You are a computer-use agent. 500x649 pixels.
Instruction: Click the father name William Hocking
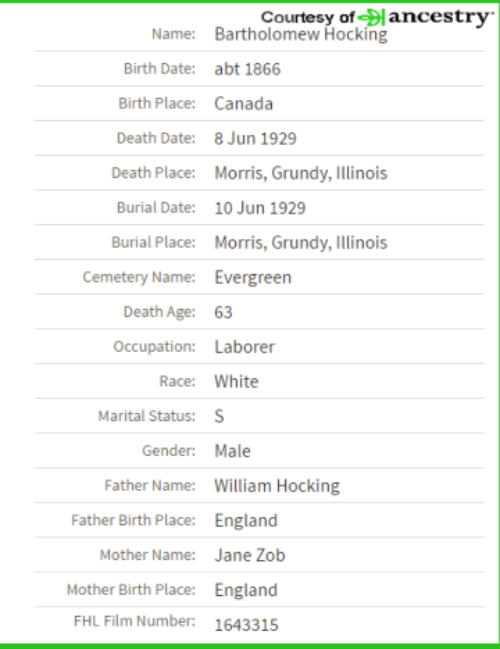(x=277, y=486)
